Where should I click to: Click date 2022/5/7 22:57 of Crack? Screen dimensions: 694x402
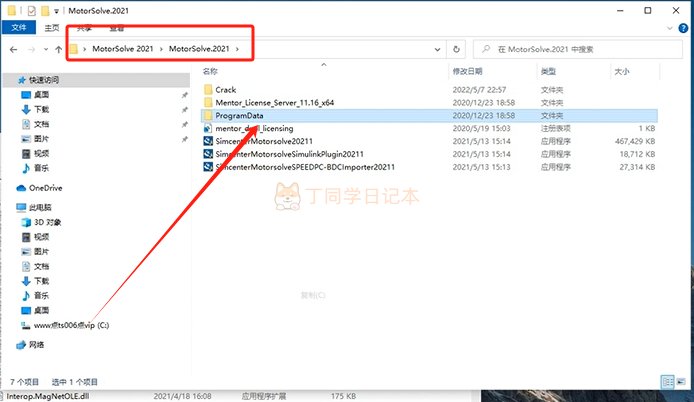click(x=479, y=90)
